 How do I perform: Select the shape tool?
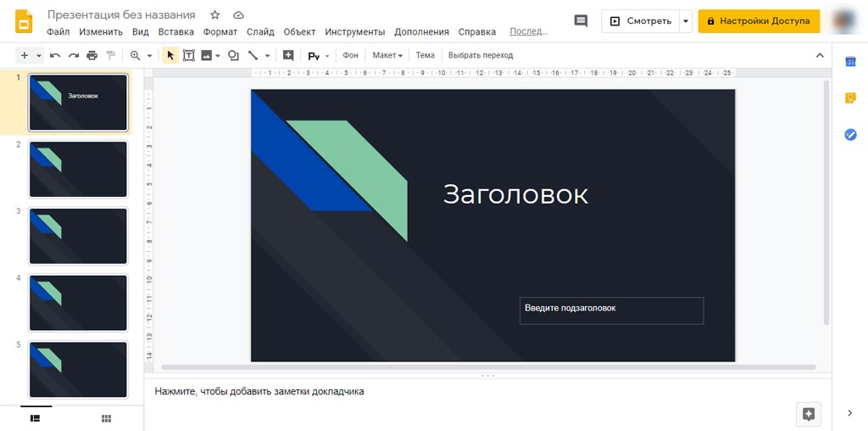233,55
